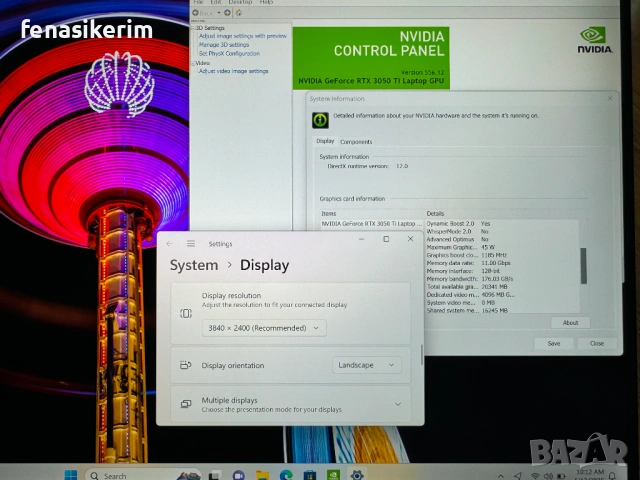Open Microsoft Edge from the taskbar
This screenshot has height=480, width=640.
pyautogui.click(x=286, y=475)
